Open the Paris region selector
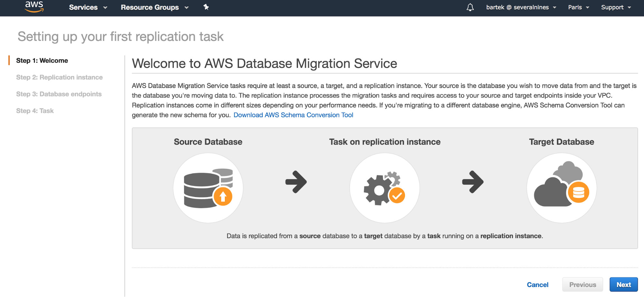This screenshot has height=297, width=644. pos(579,7)
